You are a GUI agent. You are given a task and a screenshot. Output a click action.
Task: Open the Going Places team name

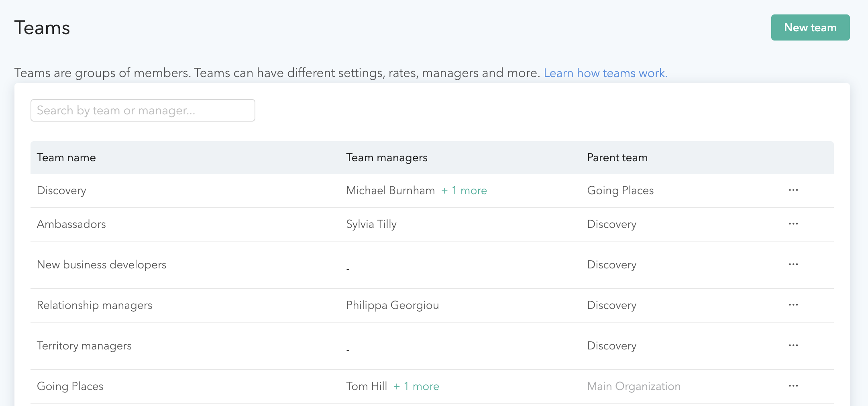[x=70, y=386]
